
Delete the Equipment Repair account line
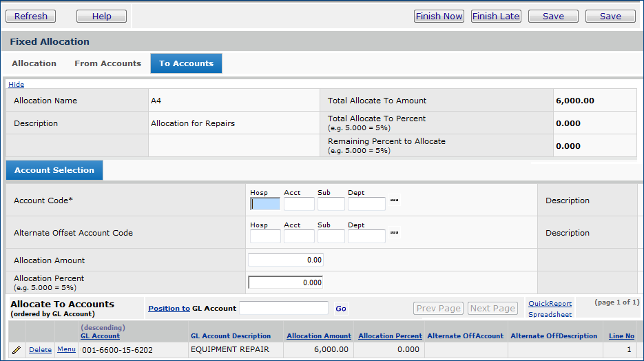coord(40,350)
